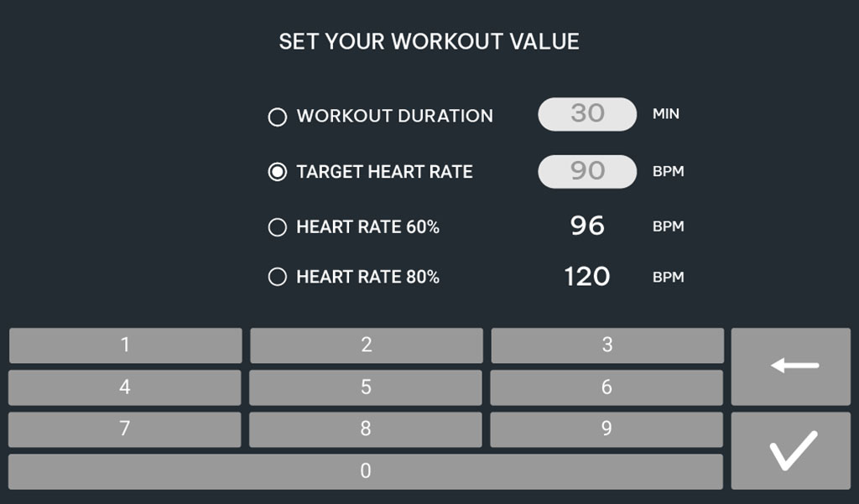This screenshot has height=504, width=859.
Task: Select the Target Heart Rate radio button
Action: (x=277, y=172)
